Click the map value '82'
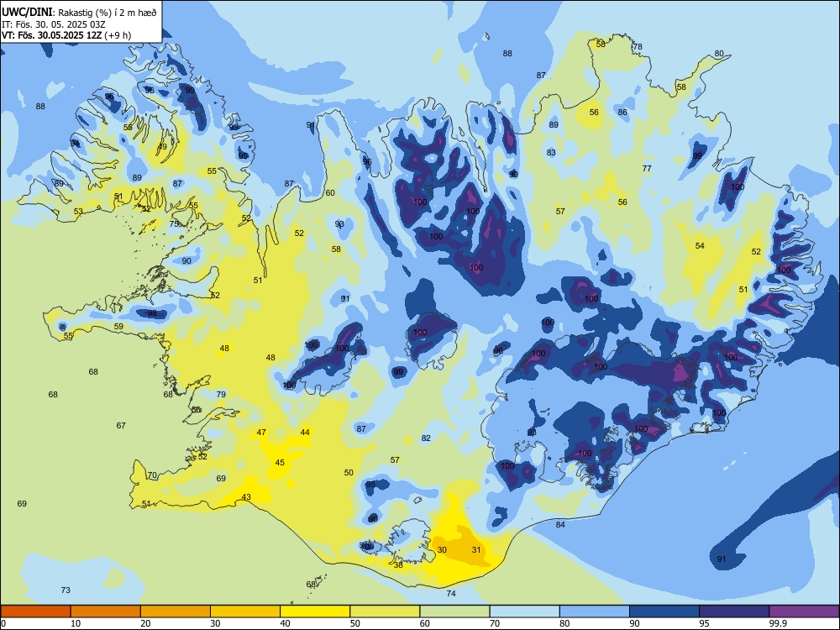Image resolution: width=840 pixels, height=630 pixels. click(x=426, y=438)
